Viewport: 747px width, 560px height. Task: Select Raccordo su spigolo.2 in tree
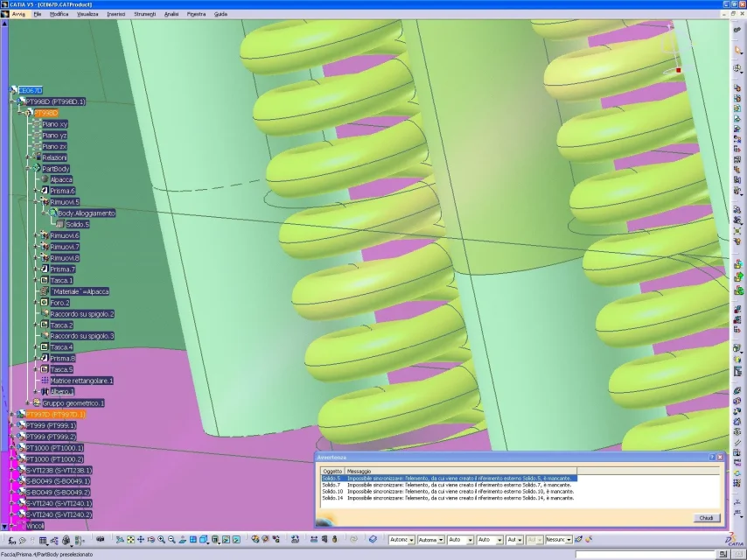[82, 314]
